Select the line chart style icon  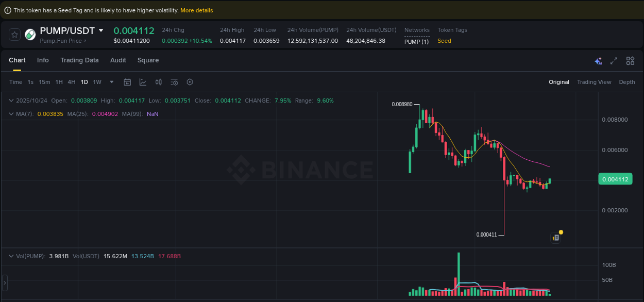point(143,81)
